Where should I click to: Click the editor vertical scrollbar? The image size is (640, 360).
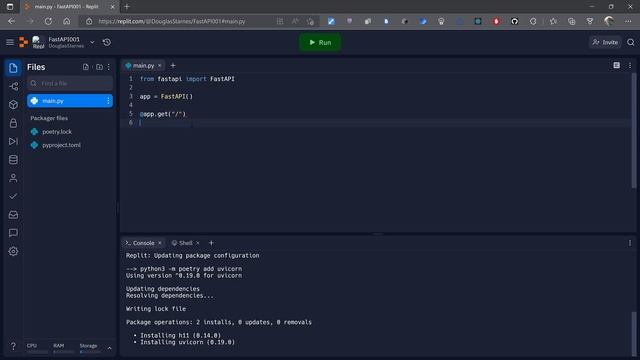click(633, 131)
